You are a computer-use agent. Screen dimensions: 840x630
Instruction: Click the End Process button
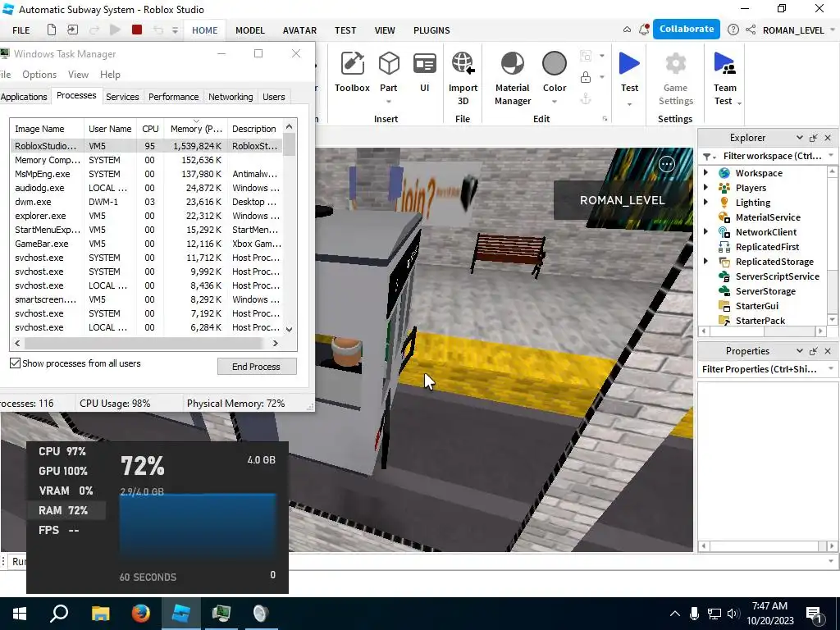(x=257, y=367)
